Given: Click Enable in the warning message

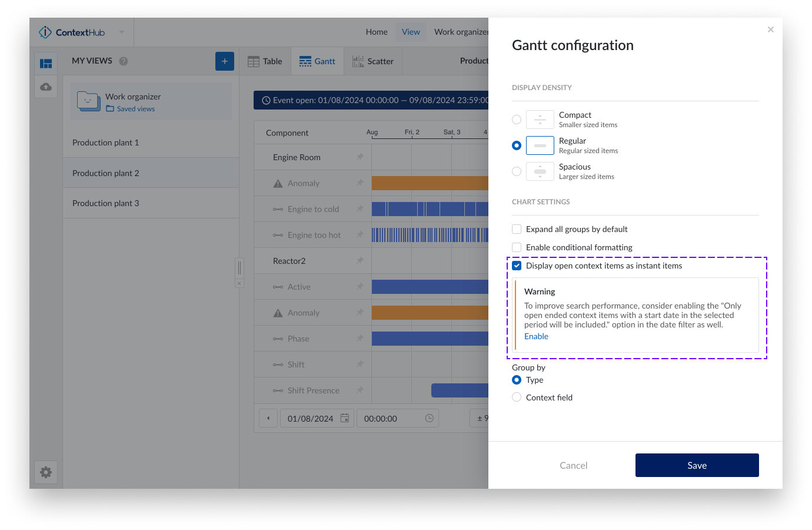Looking at the screenshot, I should tap(536, 336).
